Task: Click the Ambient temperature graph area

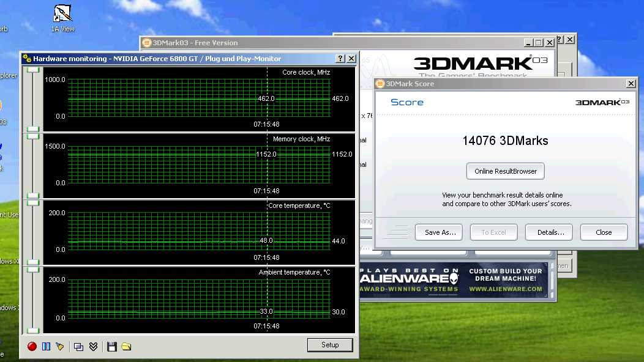Action: (199, 299)
